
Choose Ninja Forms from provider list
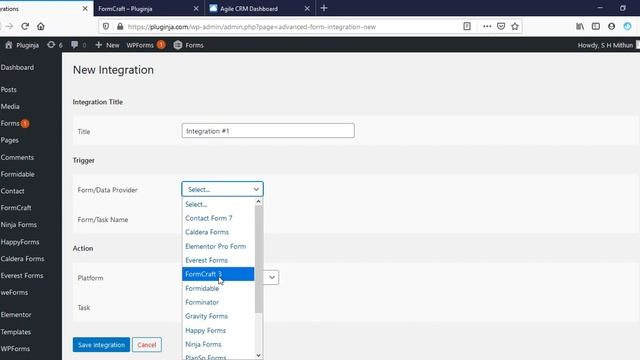tap(218, 344)
